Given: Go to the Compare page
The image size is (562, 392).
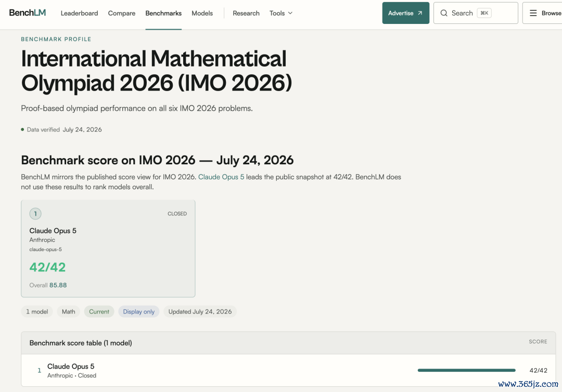Looking at the screenshot, I should [x=121, y=13].
